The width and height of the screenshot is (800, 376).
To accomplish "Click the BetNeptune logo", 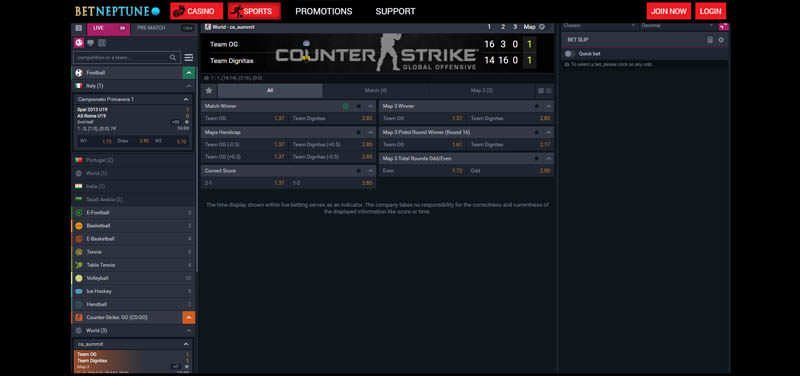I will [117, 11].
